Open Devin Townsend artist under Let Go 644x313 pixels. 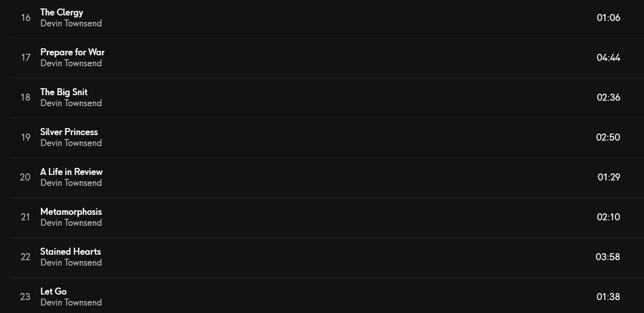click(x=71, y=303)
